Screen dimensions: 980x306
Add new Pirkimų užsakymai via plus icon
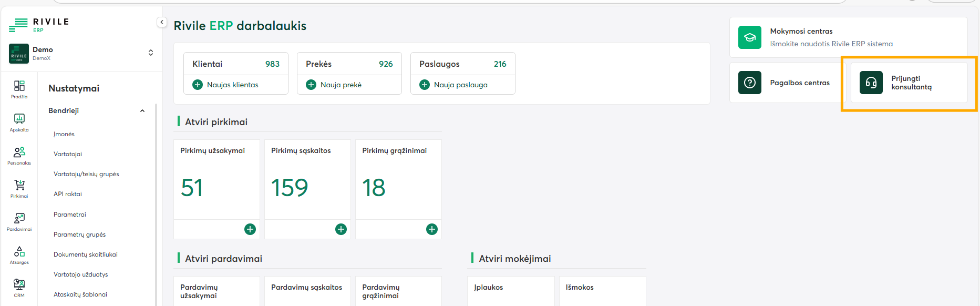coord(250,229)
